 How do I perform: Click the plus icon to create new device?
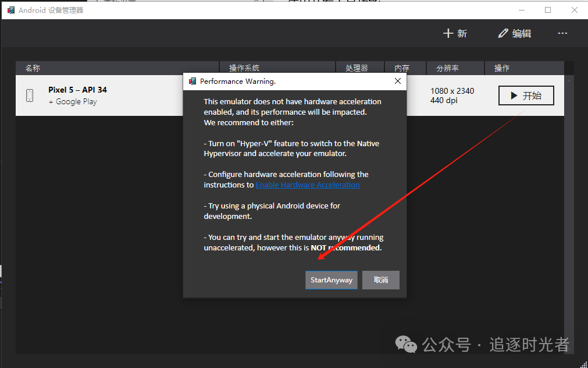(x=448, y=33)
